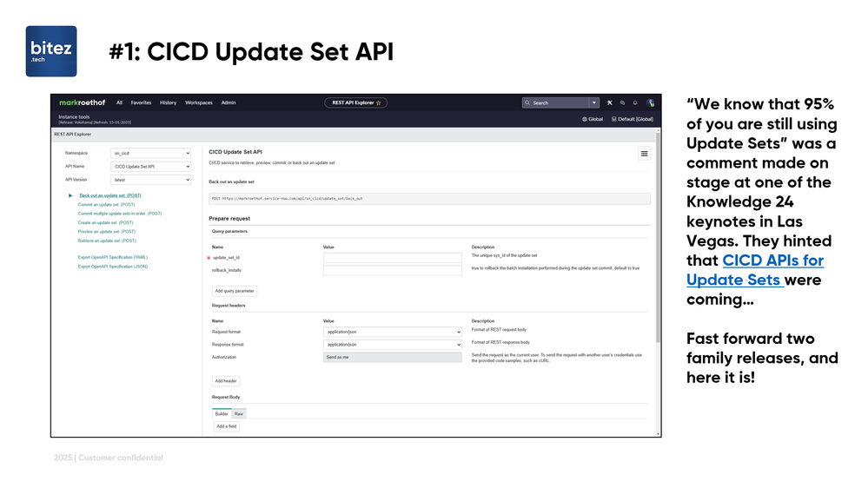Click the vertical scrollbar of the explorer
868x488 pixels.
click(x=658, y=238)
